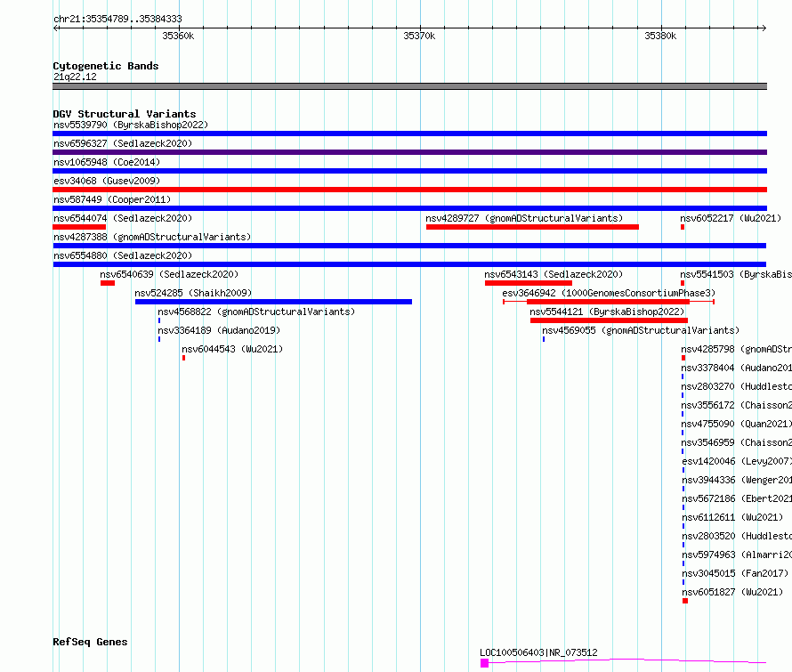
Task: Select nsv4755090 (Quan2021) label
Action: coord(737,424)
